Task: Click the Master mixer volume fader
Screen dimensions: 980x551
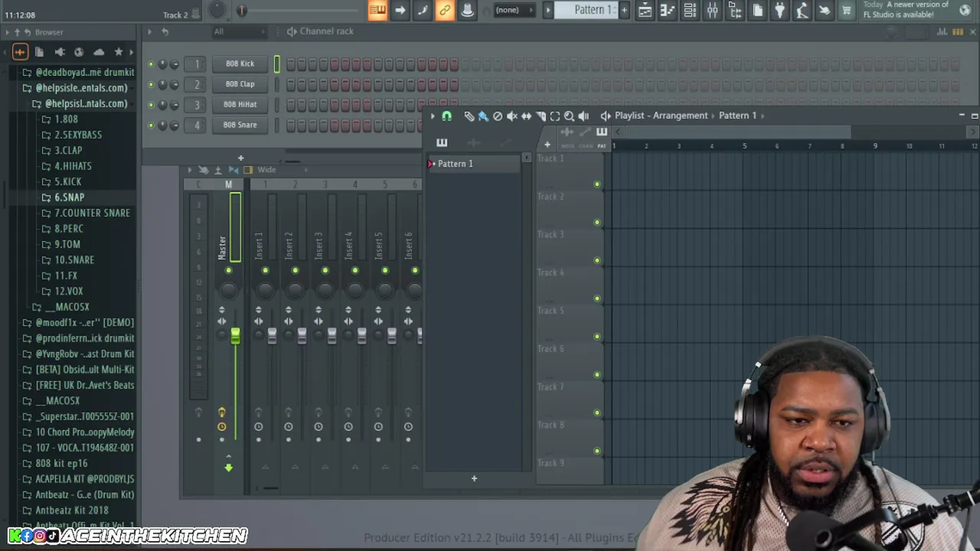Action: pos(235,336)
